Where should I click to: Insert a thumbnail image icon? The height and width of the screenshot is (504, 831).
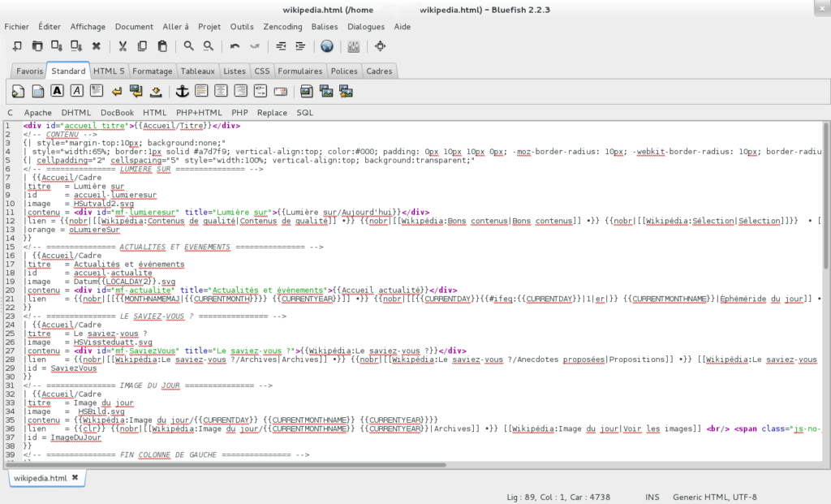[326, 91]
